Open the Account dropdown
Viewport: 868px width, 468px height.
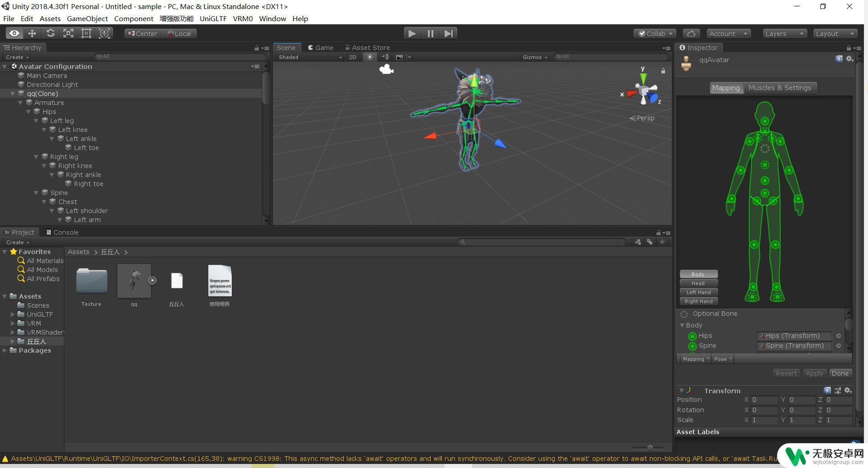[x=728, y=34]
